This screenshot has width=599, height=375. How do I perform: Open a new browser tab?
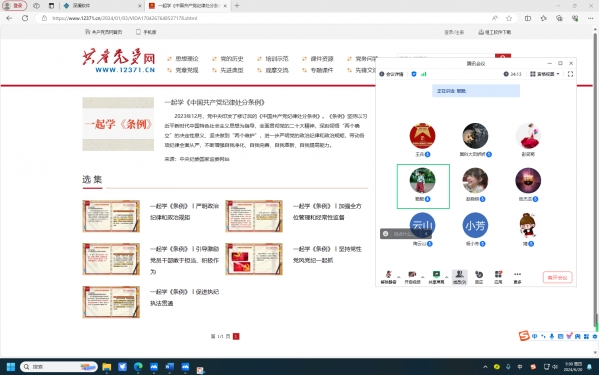[x=237, y=6]
